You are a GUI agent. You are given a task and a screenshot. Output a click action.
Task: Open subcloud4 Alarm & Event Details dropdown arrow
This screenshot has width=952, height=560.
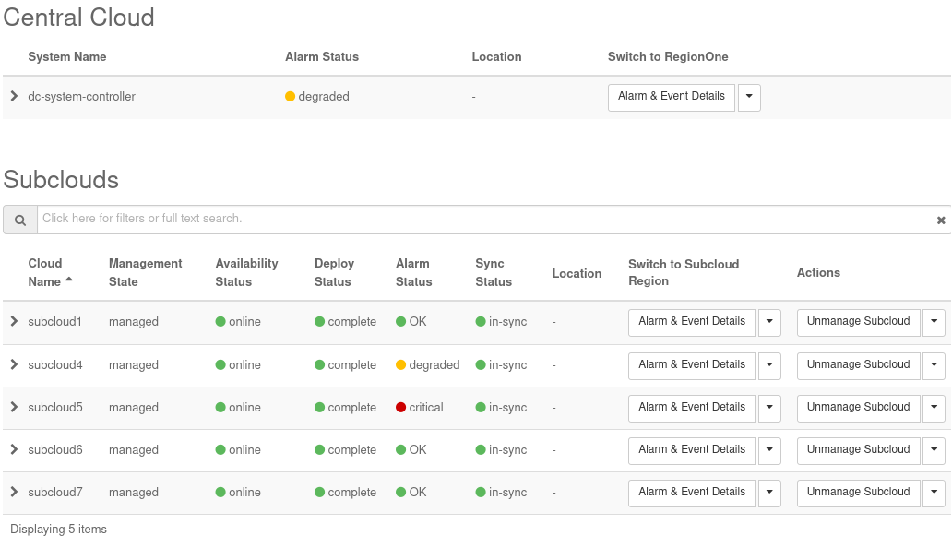[769, 365]
